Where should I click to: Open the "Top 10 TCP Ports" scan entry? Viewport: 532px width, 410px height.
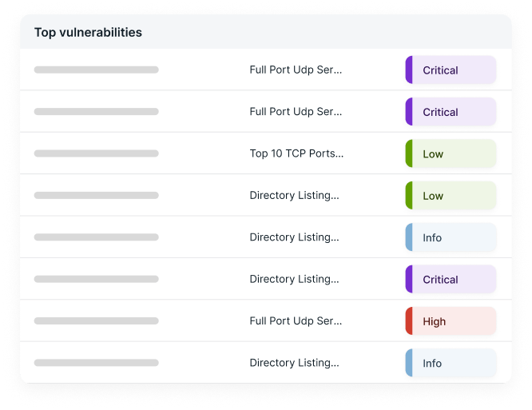[296, 153]
